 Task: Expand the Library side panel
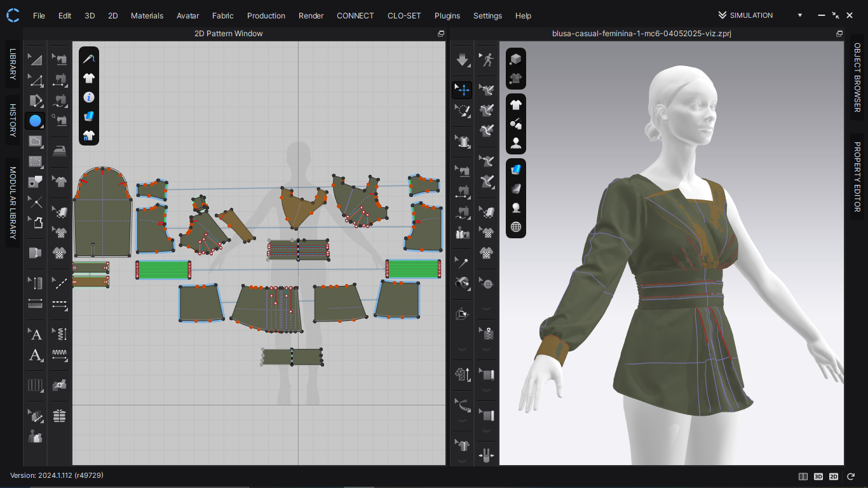(12, 64)
